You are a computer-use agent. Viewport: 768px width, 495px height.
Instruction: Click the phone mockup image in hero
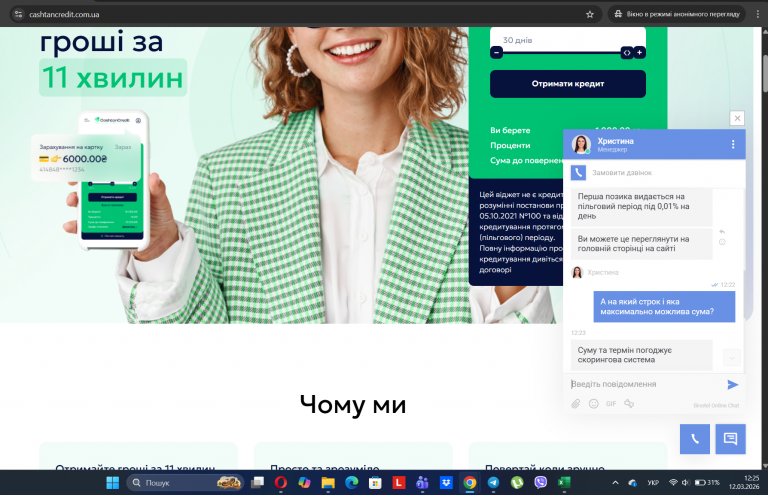point(114,180)
